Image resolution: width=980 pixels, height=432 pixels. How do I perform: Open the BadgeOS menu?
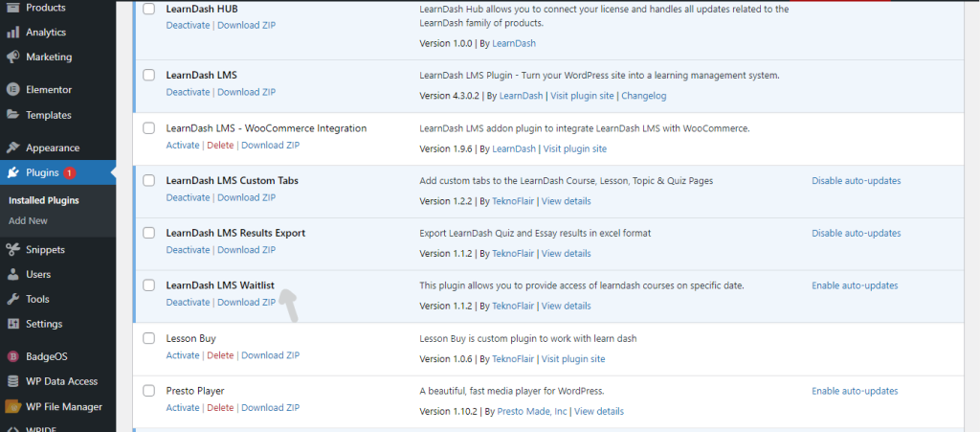pyautogui.click(x=46, y=356)
